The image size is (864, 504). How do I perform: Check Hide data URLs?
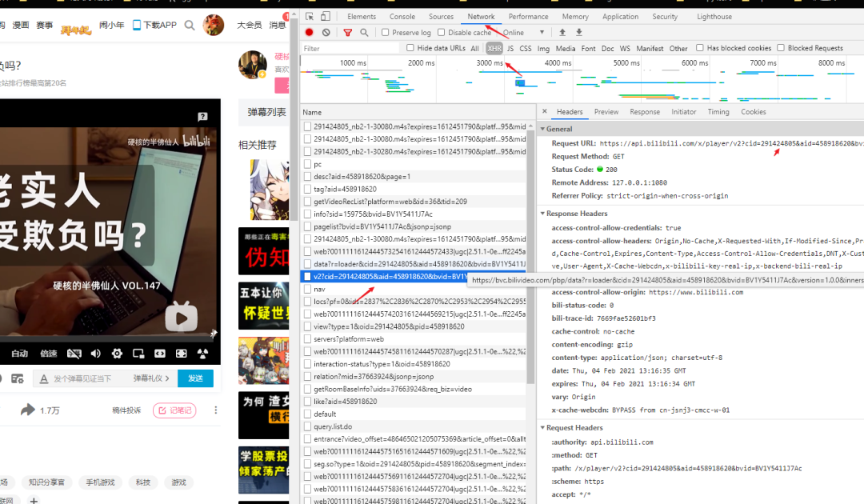pyautogui.click(x=410, y=48)
